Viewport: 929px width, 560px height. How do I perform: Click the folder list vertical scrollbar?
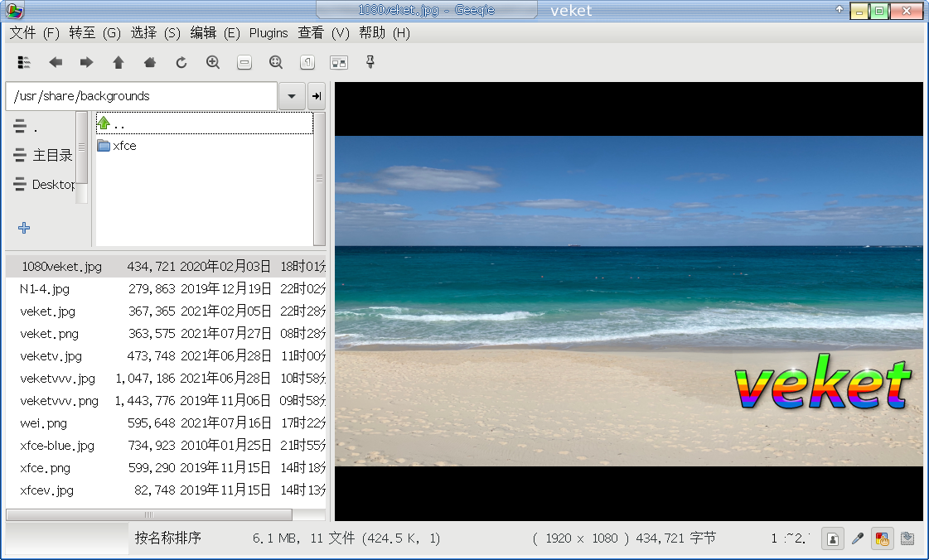click(319, 178)
